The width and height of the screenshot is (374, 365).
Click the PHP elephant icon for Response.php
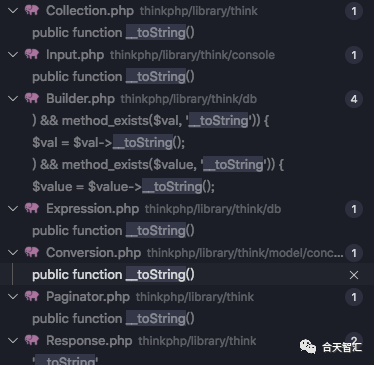32,340
